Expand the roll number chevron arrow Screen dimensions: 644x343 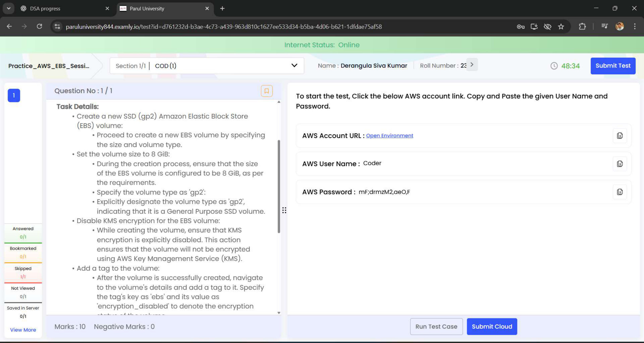(x=472, y=65)
